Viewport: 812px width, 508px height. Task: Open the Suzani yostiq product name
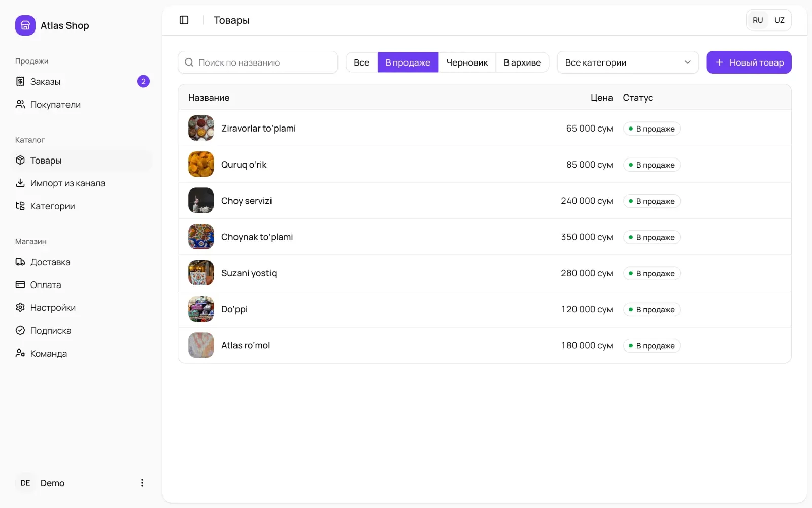pos(249,273)
